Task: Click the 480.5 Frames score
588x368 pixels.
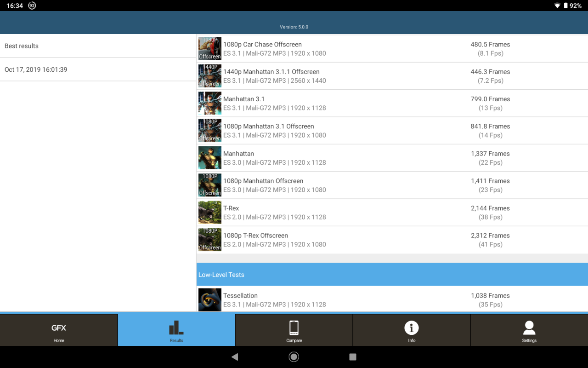Action: click(x=490, y=45)
